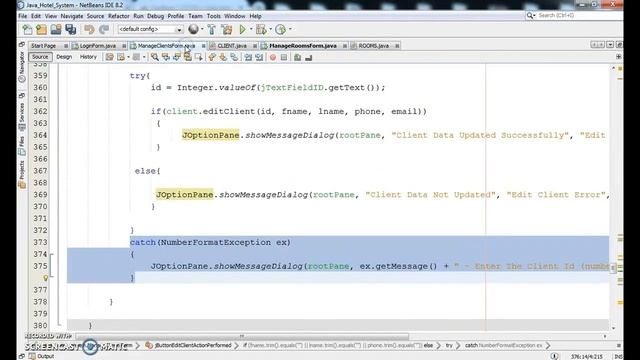
Task: Click the red Start Macro Recording icon
Action: [273, 58]
